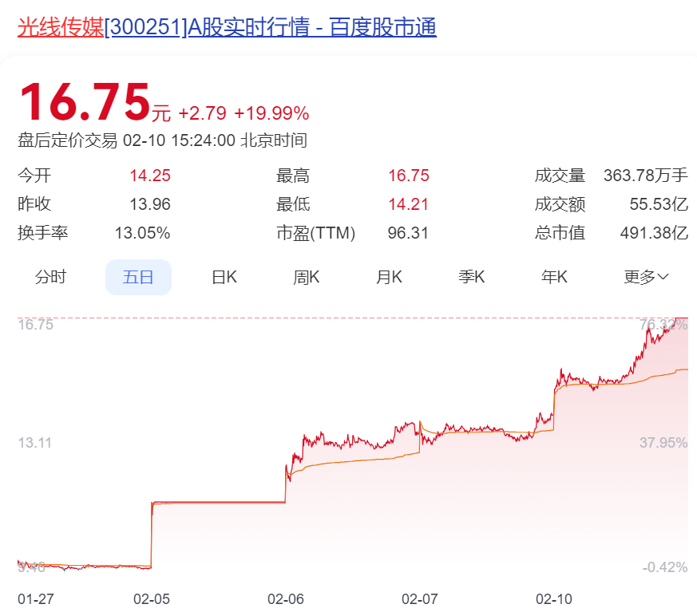The width and height of the screenshot is (697, 616).
Task: Open the 季K quarterly chart view
Action: [471, 276]
